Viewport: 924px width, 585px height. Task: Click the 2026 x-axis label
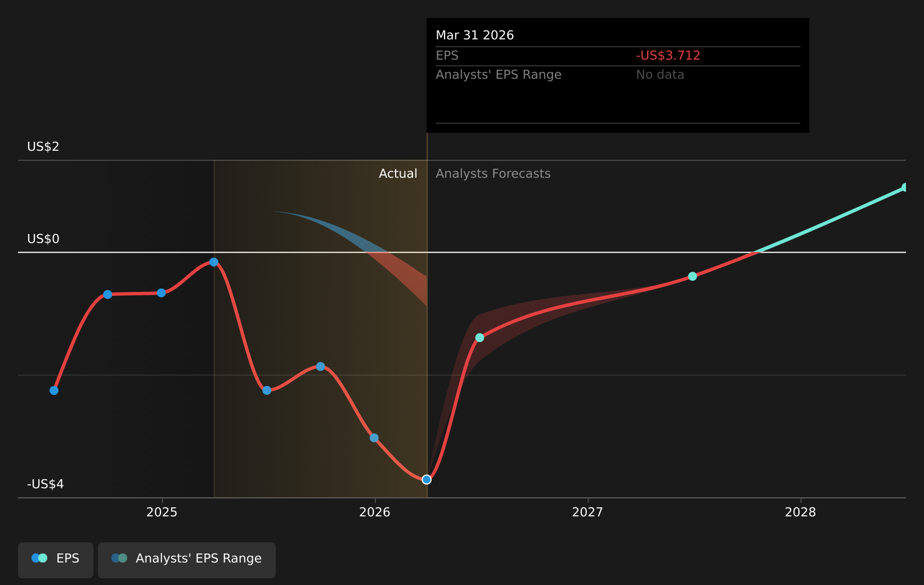[375, 512]
